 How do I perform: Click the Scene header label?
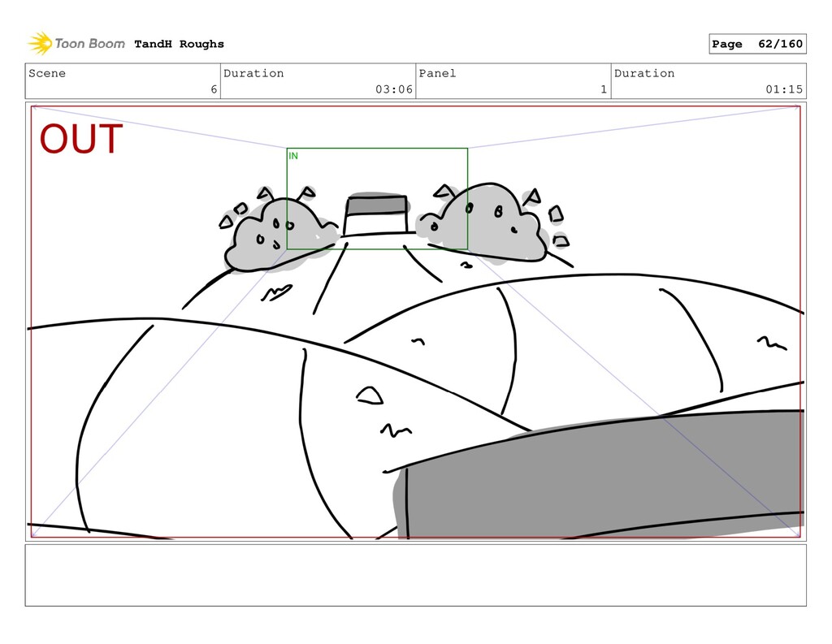click(x=47, y=73)
